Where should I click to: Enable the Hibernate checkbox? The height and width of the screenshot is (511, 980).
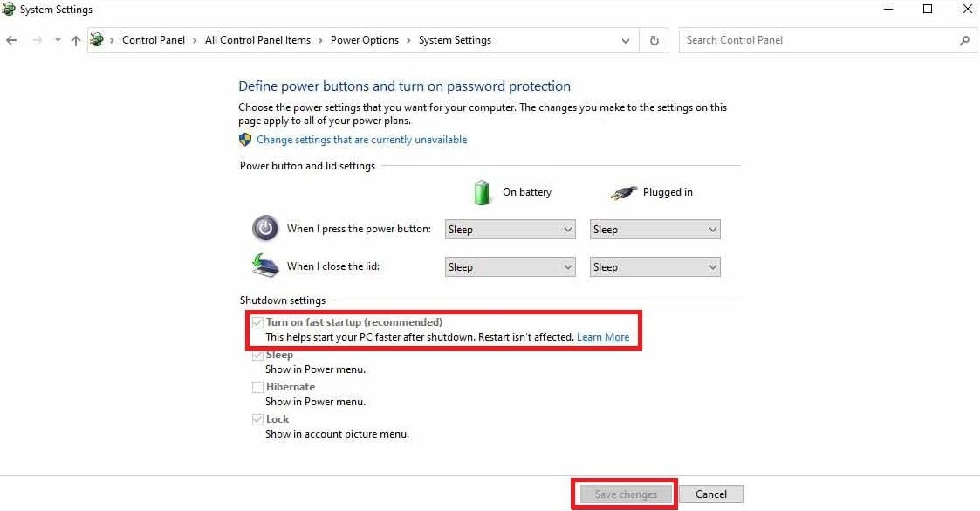(x=257, y=386)
